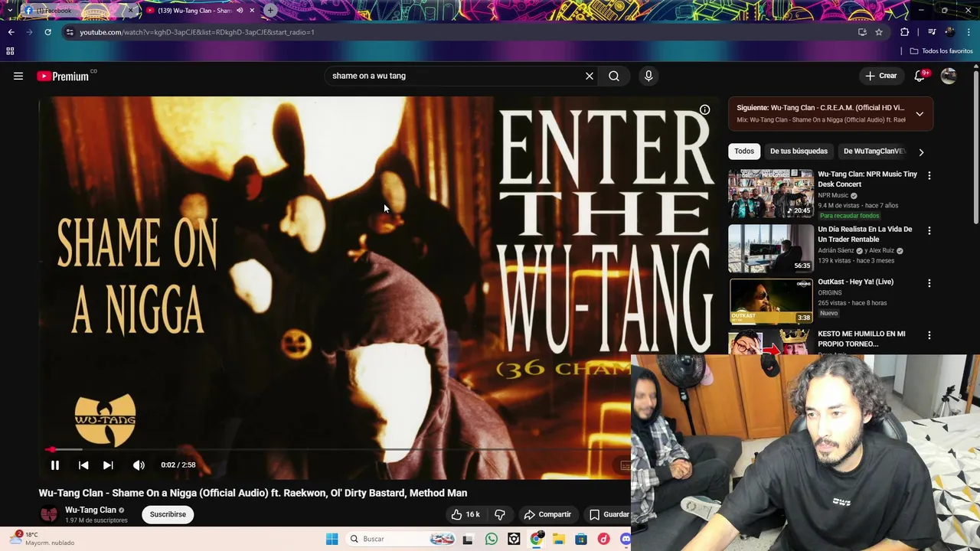The height and width of the screenshot is (551, 980).
Task: Open Discord from the taskbar
Action: [x=626, y=539]
